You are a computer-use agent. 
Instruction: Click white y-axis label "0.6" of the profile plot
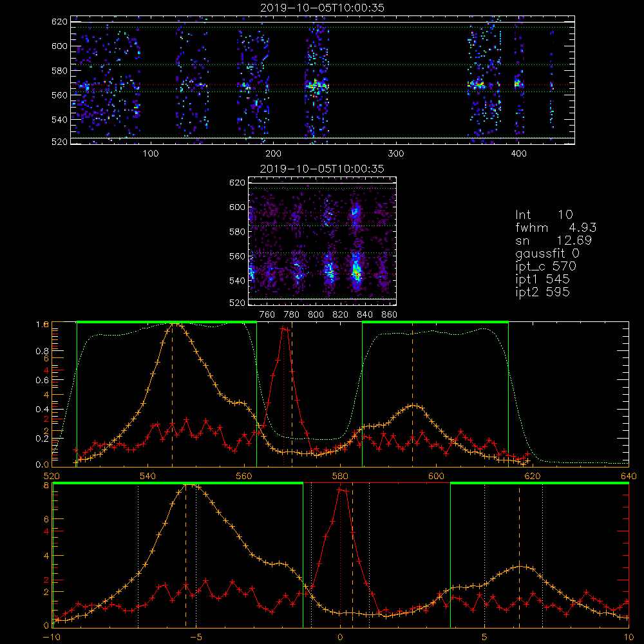(42, 381)
